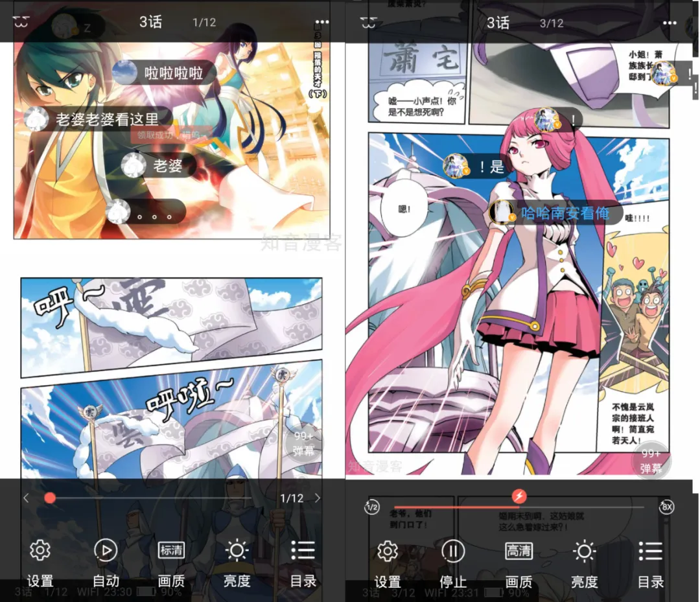Set auto-scroll speed to 8X fast icon
The image size is (700, 602).
(666, 507)
